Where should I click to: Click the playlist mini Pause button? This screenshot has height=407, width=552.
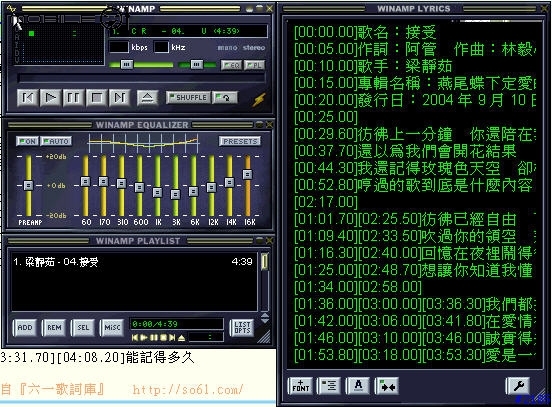(x=154, y=338)
